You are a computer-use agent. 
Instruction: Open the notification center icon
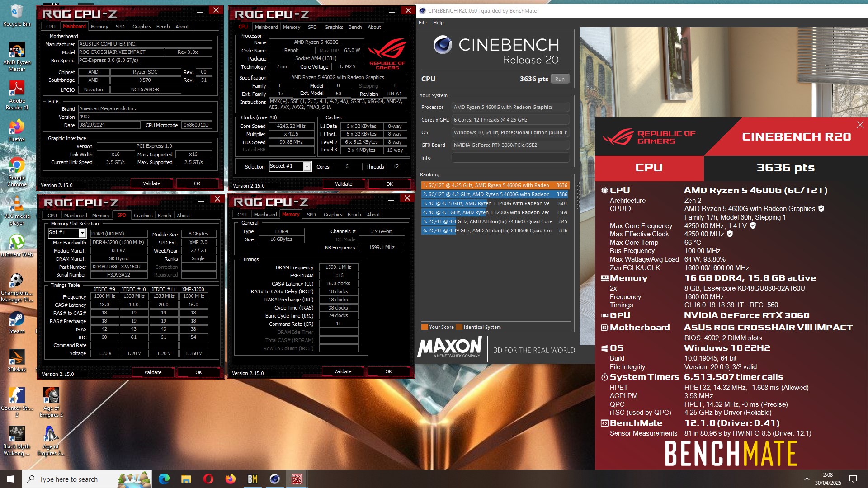pyautogui.click(x=853, y=479)
